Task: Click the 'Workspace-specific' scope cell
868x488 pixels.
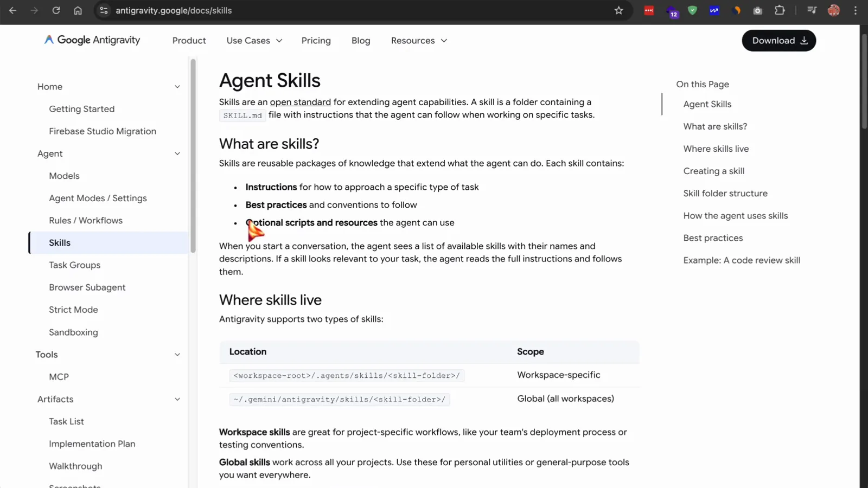Action: [x=559, y=375]
